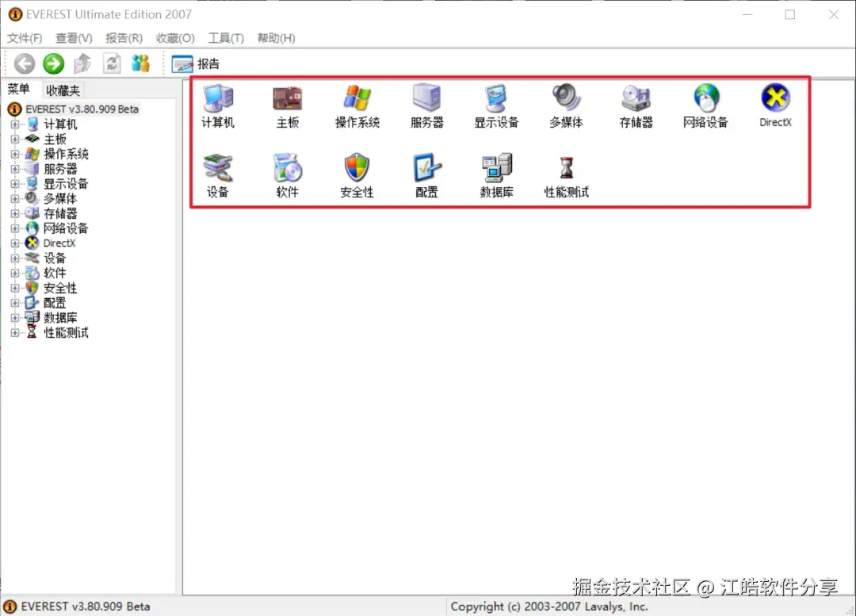Expand the 存储器 tree node
This screenshot has height=616, width=856.
tap(15, 213)
